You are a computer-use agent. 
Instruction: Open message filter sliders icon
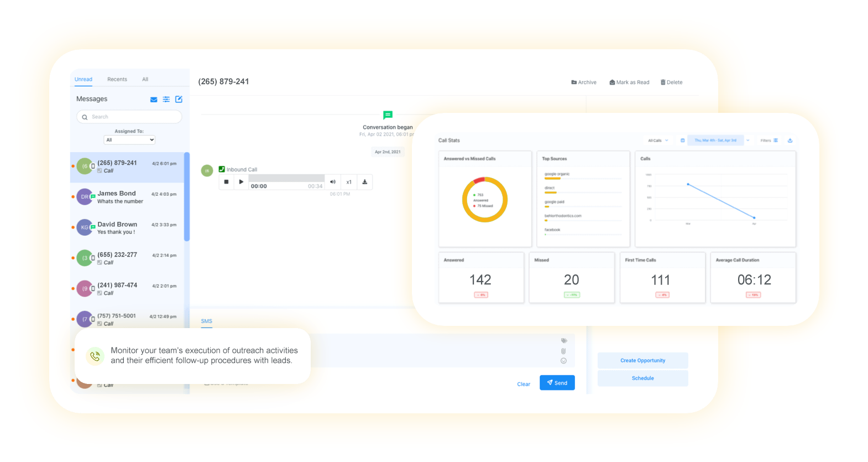tap(166, 100)
